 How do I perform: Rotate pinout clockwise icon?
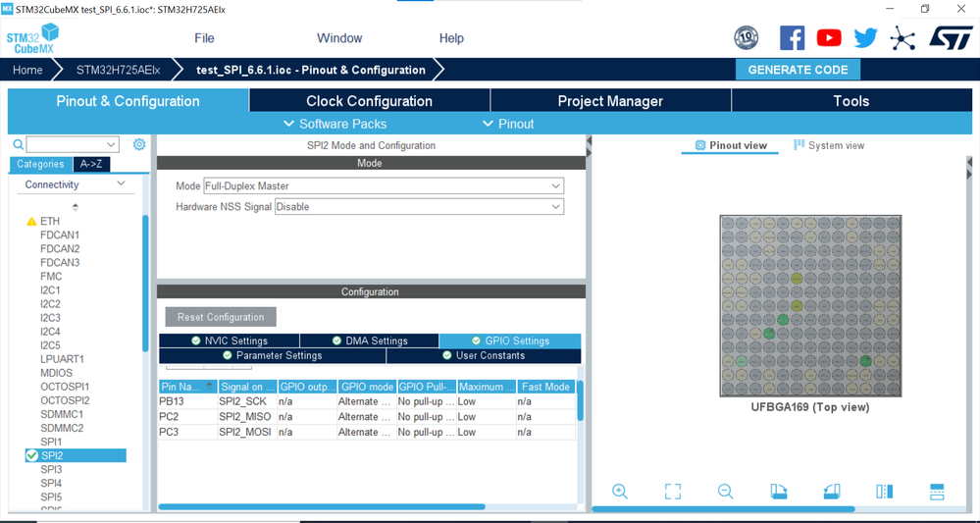coord(779,492)
